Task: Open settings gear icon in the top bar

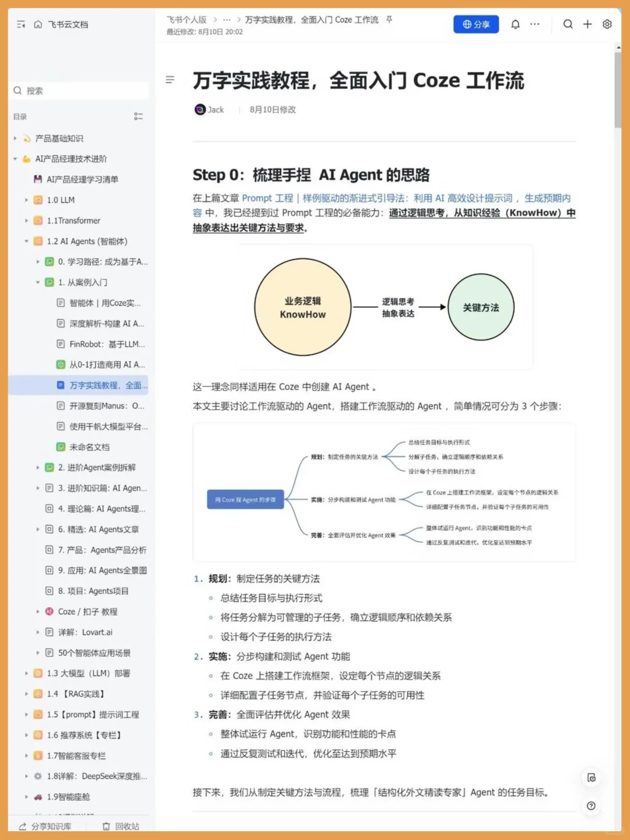Action: tap(607, 24)
